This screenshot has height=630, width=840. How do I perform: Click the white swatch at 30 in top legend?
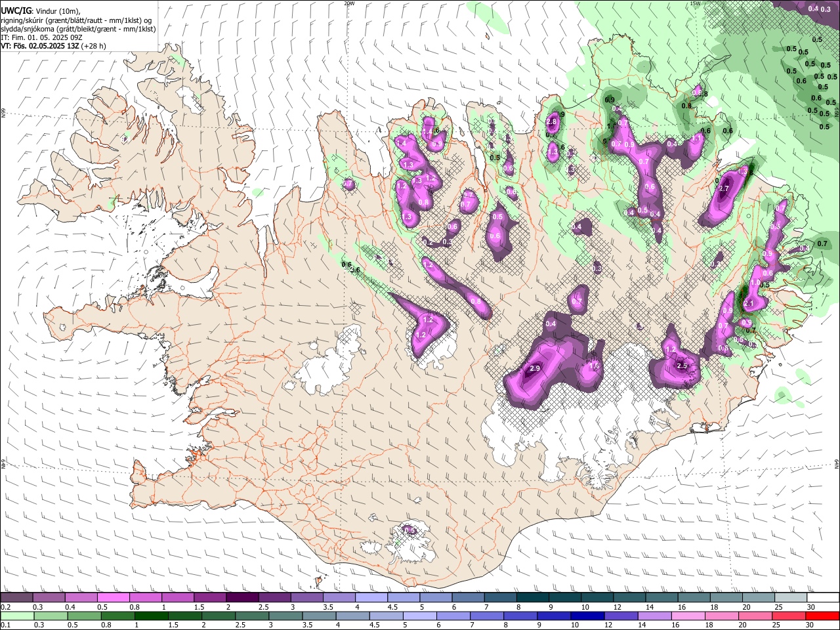click(x=824, y=597)
